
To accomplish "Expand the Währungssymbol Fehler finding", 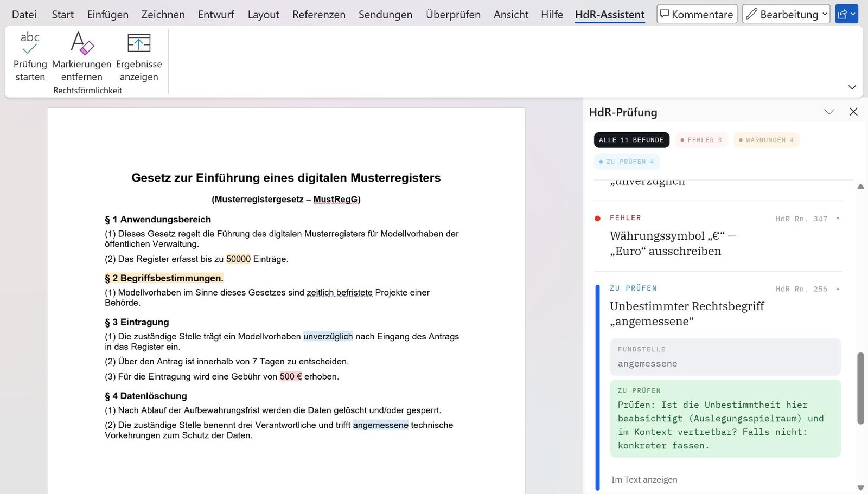I will (x=838, y=219).
